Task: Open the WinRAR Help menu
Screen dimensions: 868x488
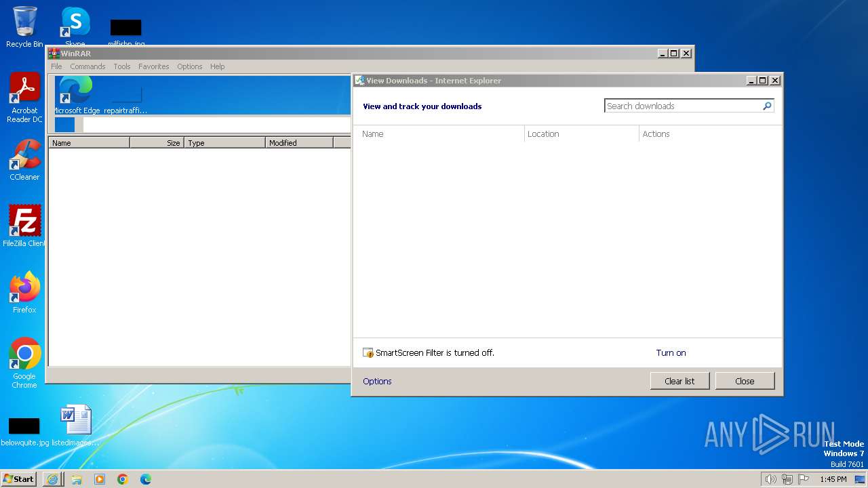Action: 217,66
